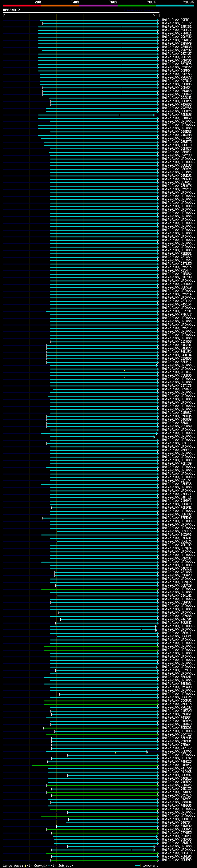Click the label UniRef100_P27685
This screenshot has height=868, width=197.
click(x=176, y=616)
